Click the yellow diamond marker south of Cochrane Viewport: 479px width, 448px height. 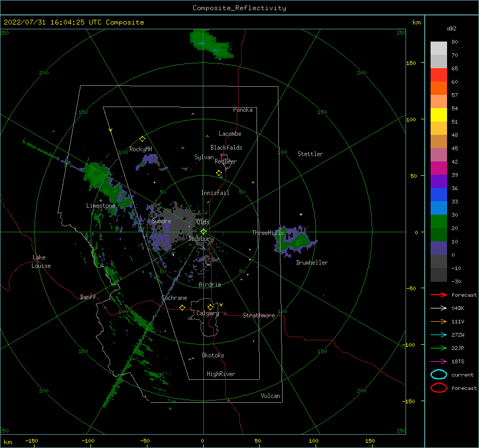[182, 307]
